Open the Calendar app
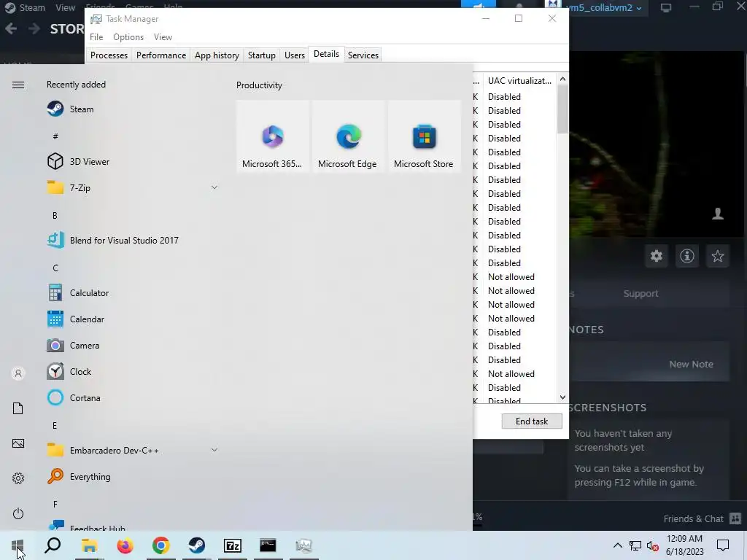Screen dimensions: 747x560 [76, 319]
